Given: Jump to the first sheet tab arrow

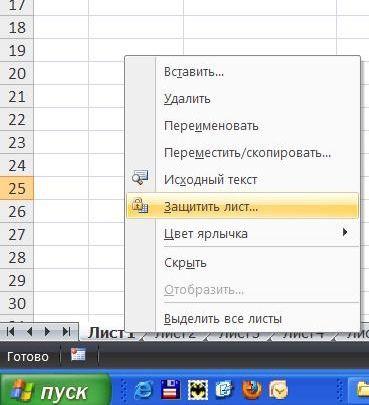Looking at the screenshot, I should (x=11, y=332).
